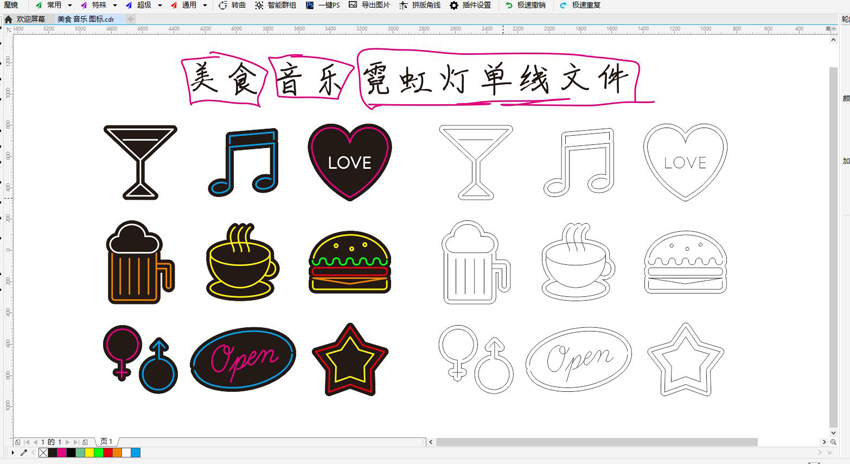Pick the bright green palette swatch
The height and width of the screenshot is (464, 850).
pos(99,453)
